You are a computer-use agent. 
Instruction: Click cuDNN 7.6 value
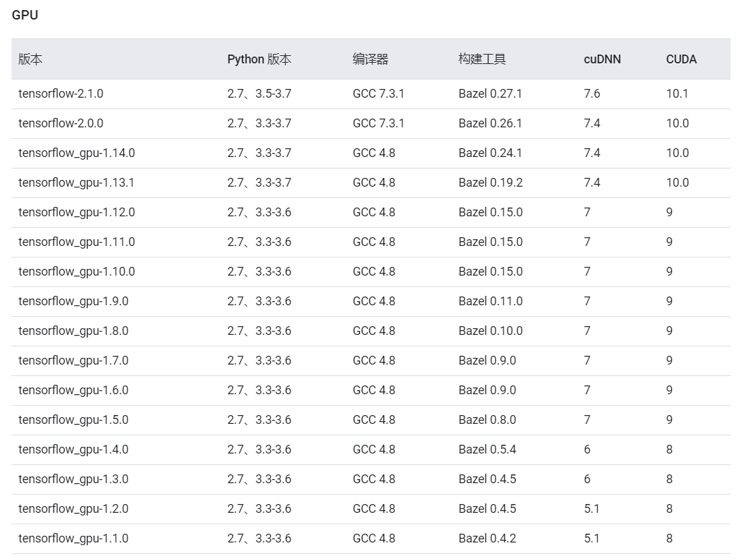pos(592,94)
